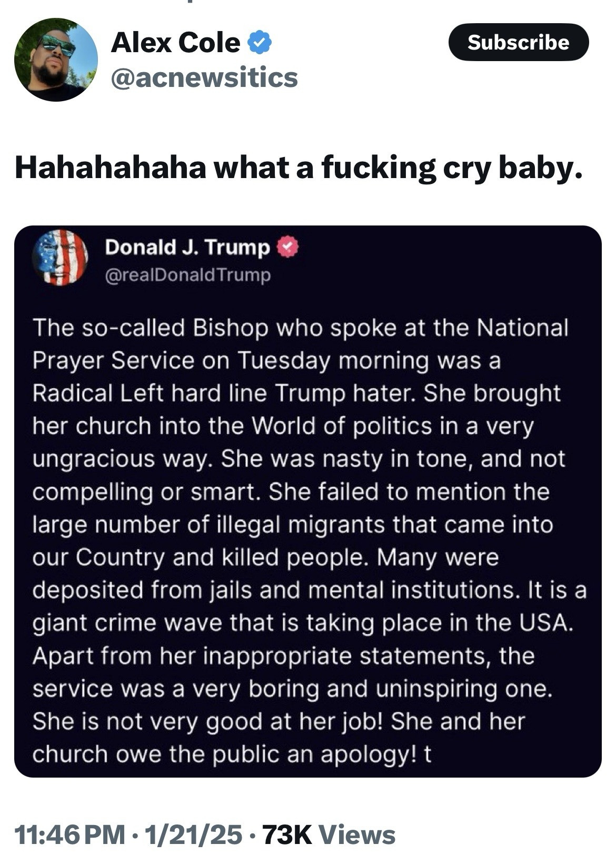Click the 1/21/25 post date
The image size is (616, 864).
tap(194, 835)
